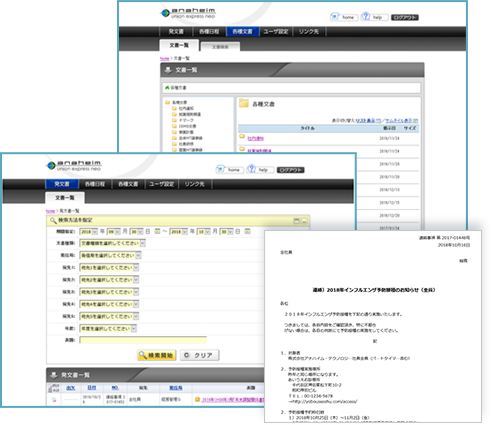The image size is (491, 425).
Task: Collapse the search panel with its second header icon
Action: pyautogui.click(x=304, y=221)
